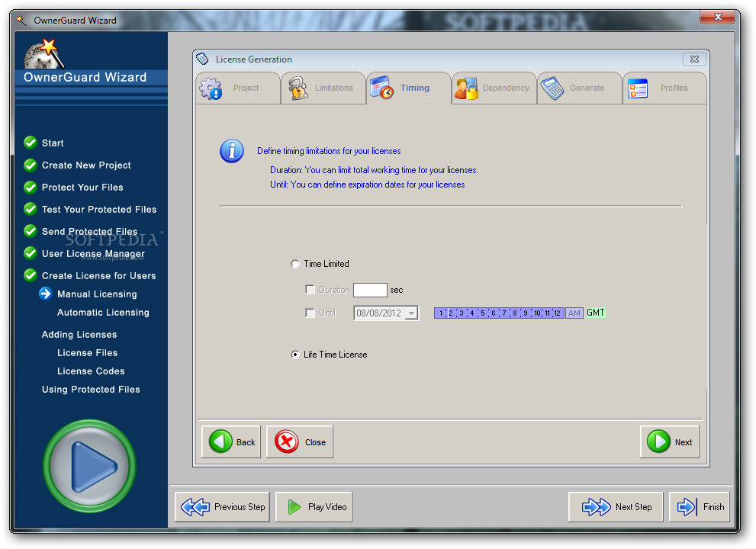The height and width of the screenshot is (549, 756).
Task: Switch to the Dependency tab
Action: tap(494, 88)
